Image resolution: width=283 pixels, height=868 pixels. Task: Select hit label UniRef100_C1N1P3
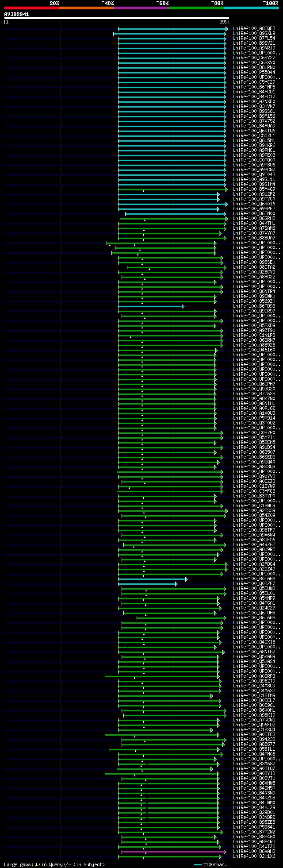click(x=254, y=336)
